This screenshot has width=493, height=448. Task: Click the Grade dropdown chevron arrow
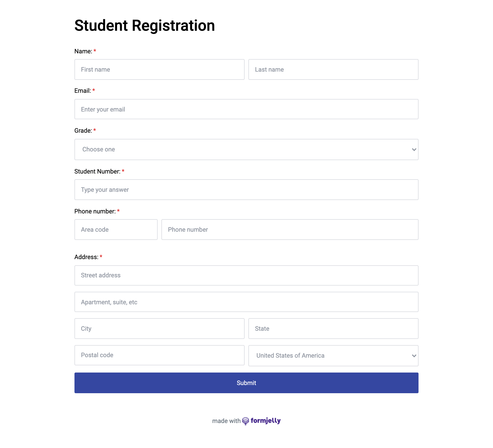tap(414, 149)
